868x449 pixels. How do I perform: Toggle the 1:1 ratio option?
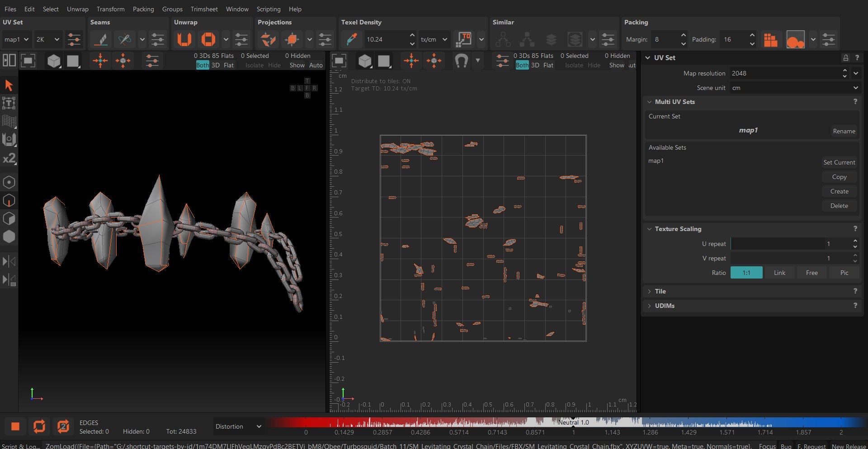pos(746,273)
